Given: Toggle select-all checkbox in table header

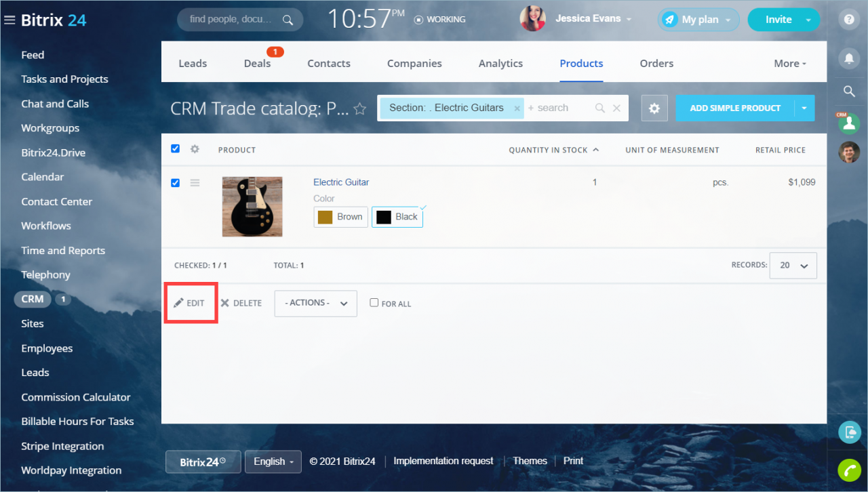Looking at the screenshot, I should pyautogui.click(x=176, y=149).
